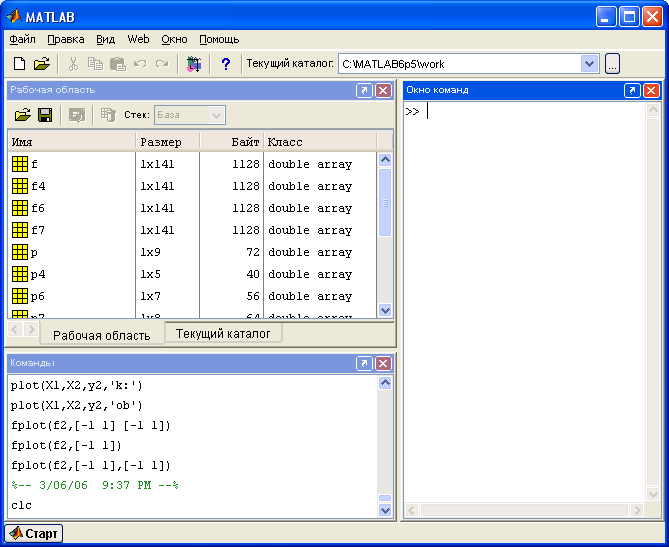
Task: Open file using the toolbar folder icon
Action: tap(41, 64)
